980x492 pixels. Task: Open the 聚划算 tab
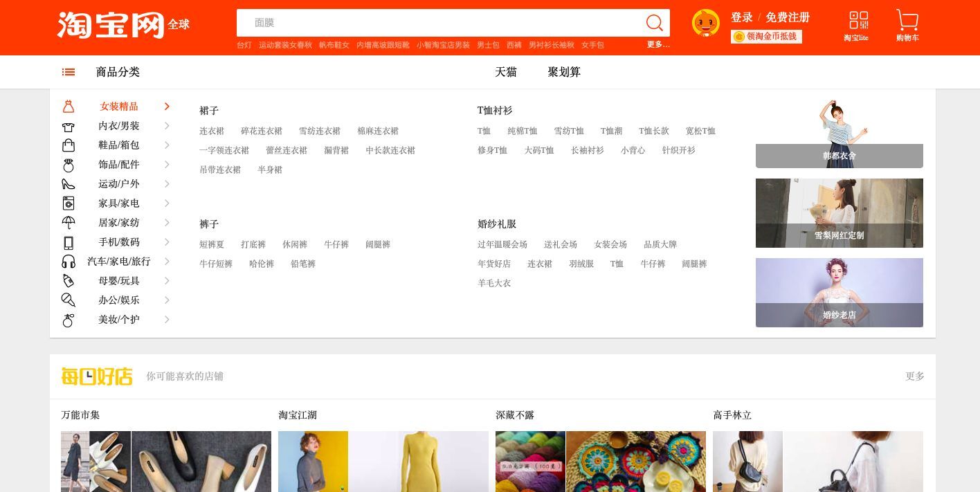pyautogui.click(x=564, y=72)
